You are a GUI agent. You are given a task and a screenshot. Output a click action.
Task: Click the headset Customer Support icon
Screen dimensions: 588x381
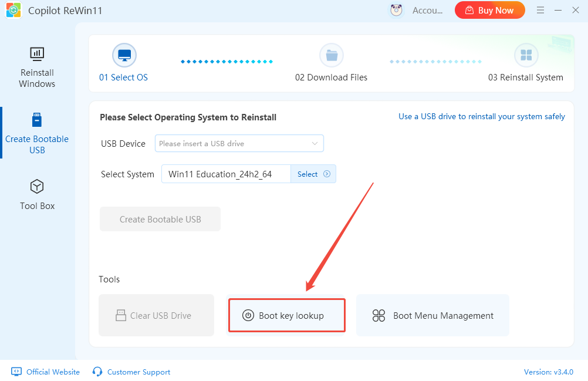(98, 372)
